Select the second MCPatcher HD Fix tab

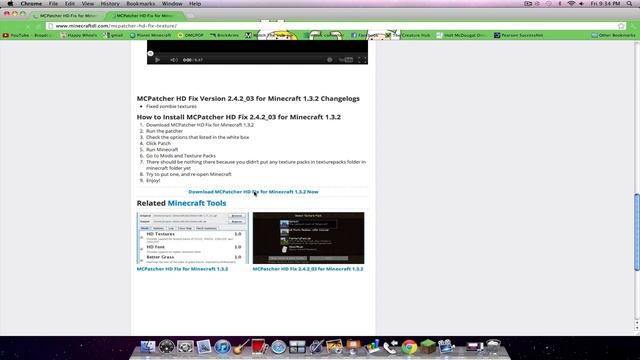[x=145, y=16]
